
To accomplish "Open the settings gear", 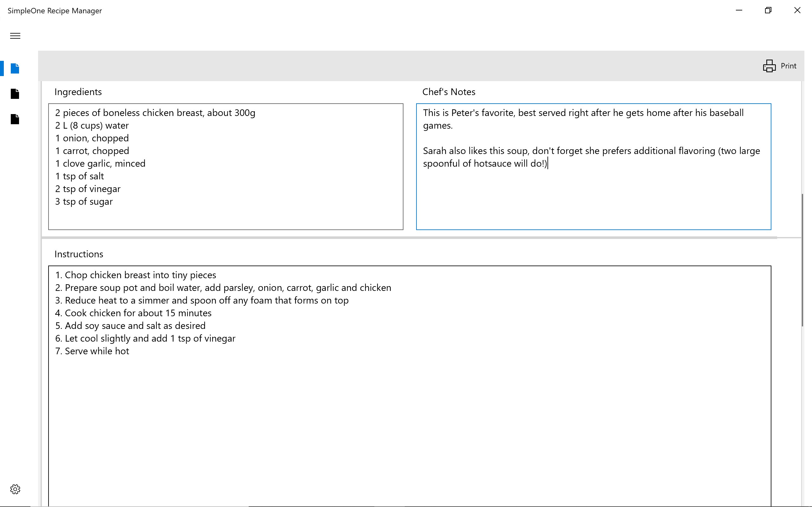I will (x=15, y=489).
